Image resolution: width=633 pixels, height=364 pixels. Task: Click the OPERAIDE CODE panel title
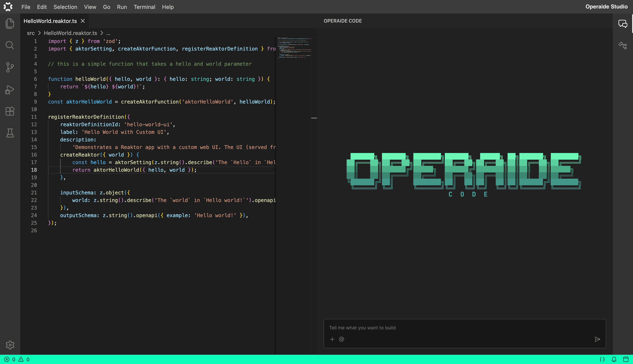(343, 21)
